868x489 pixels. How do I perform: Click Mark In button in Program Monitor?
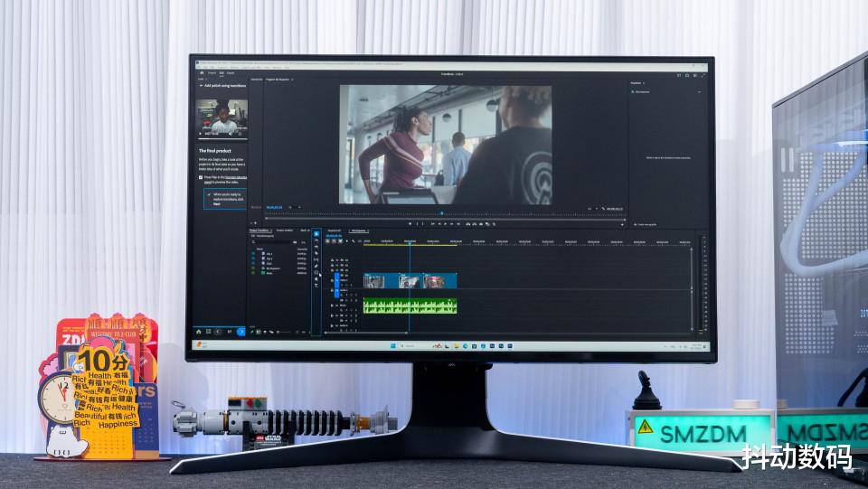[x=418, y=223]
